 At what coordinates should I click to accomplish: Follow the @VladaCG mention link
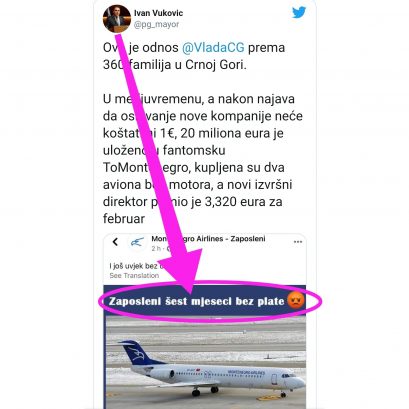coord(213,48)
